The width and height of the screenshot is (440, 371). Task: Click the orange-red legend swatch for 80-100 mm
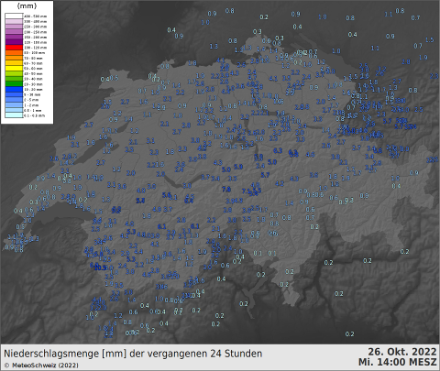click(14, 53)
